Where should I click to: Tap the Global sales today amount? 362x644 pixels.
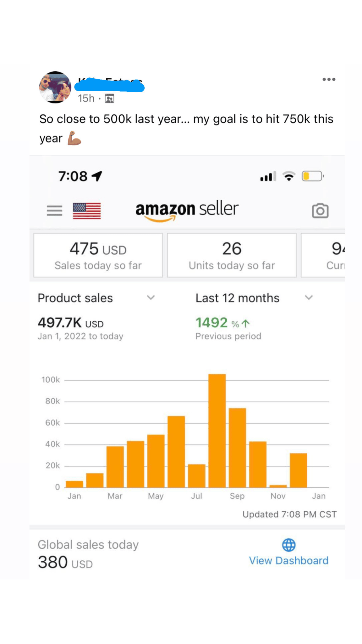65,562
